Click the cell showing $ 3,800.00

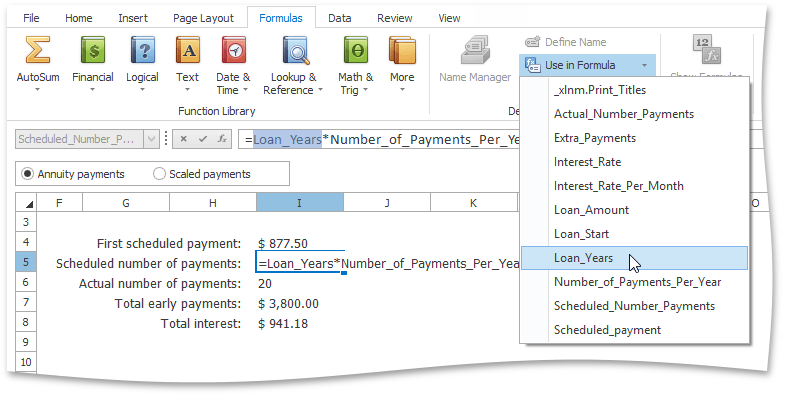300,304
